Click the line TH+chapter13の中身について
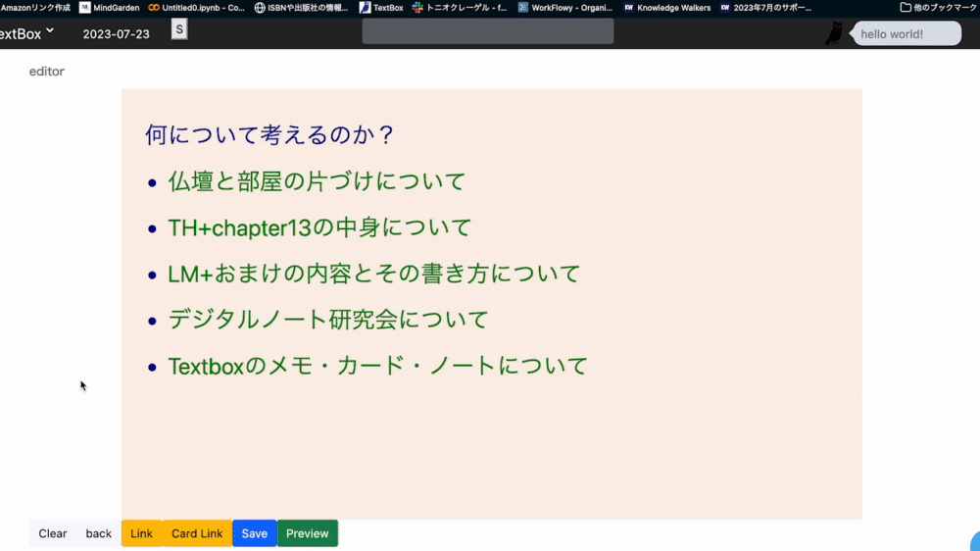Screen dimensions: 980x551 click(319, 227)
